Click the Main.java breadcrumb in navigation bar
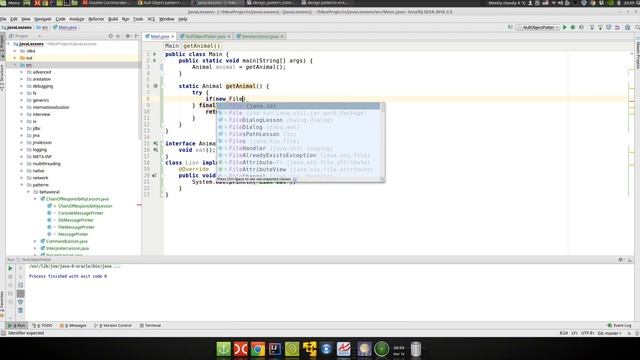This screenshot has width=640, height=360. 64,27
